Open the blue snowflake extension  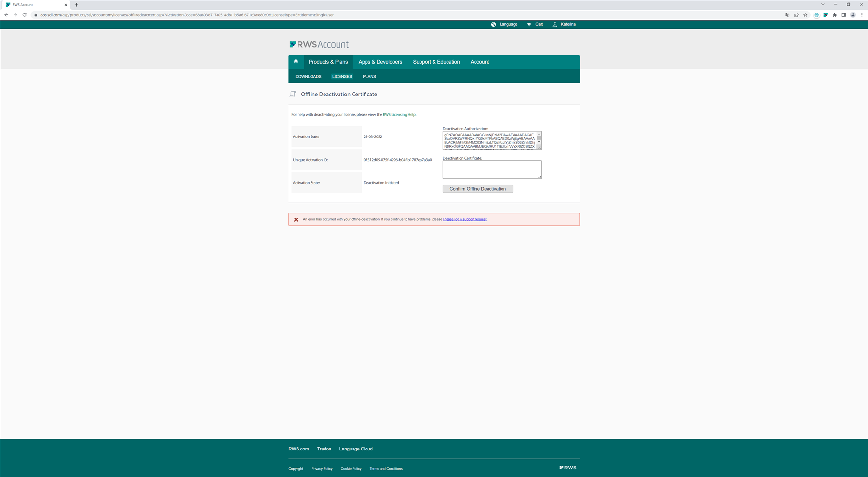(816, 15)
